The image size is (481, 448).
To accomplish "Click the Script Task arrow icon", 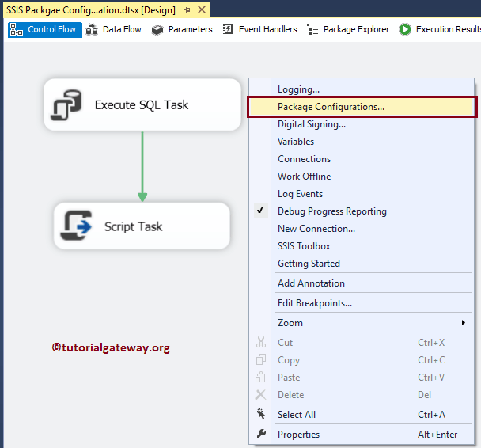I will (x=77, y=226).
